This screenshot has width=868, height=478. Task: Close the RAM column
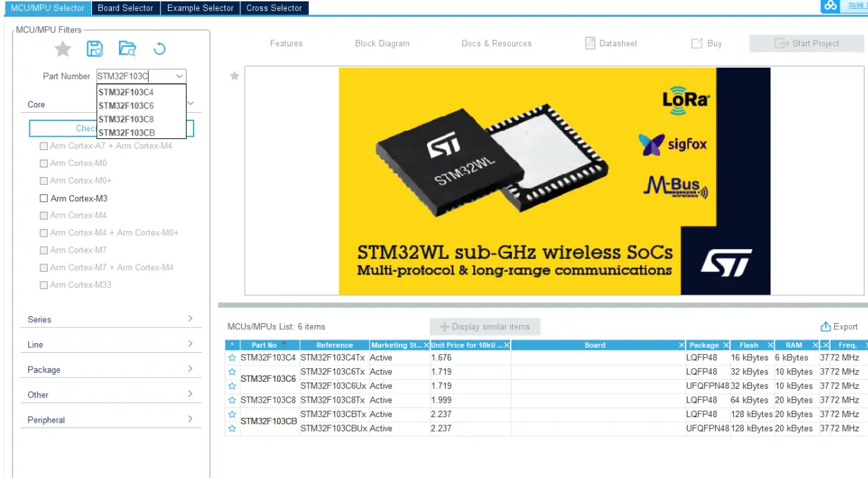[x=815, y=345]
